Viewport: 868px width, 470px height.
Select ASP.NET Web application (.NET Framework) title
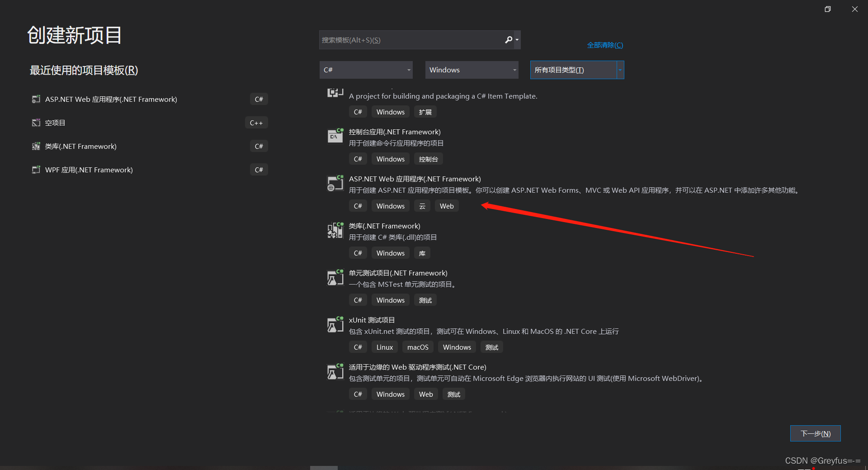click(x=415, y=179)
